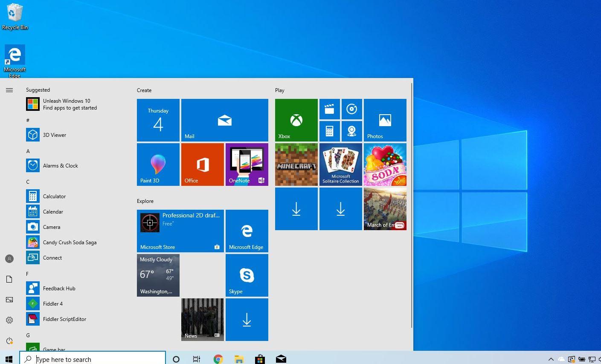Click letter "A" to open alphabet index
The image size is (601, 364).
point(28,151)
